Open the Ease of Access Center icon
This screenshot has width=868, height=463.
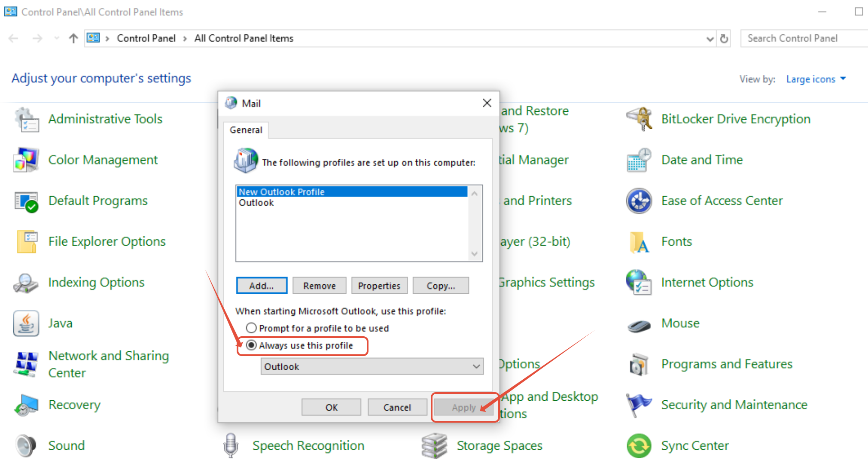pos(639,201)
